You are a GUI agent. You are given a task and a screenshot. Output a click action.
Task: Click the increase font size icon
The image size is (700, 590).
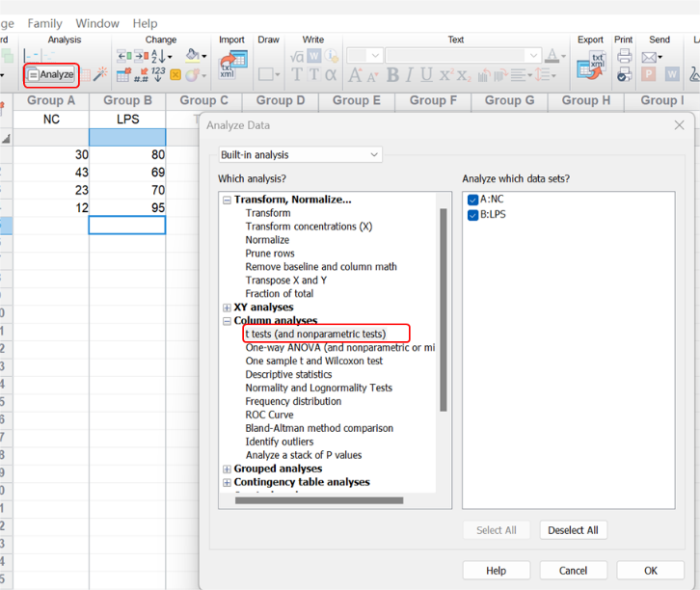[356, 75]
